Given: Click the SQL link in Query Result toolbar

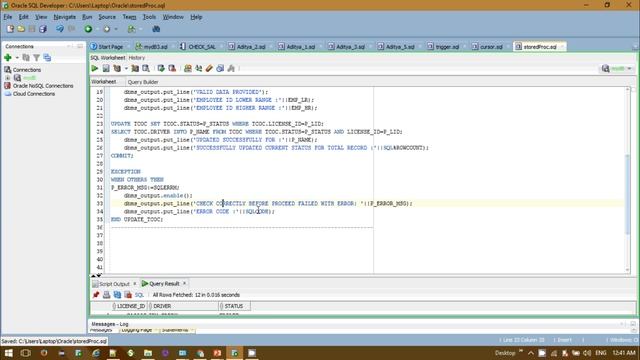Looking at the screenshot, I should click(139, 295).
